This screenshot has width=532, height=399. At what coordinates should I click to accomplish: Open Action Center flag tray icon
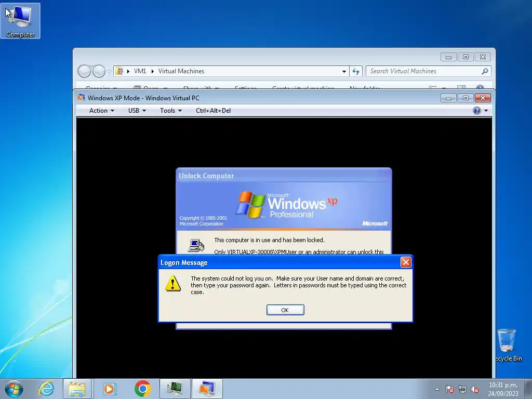point(450,389)
